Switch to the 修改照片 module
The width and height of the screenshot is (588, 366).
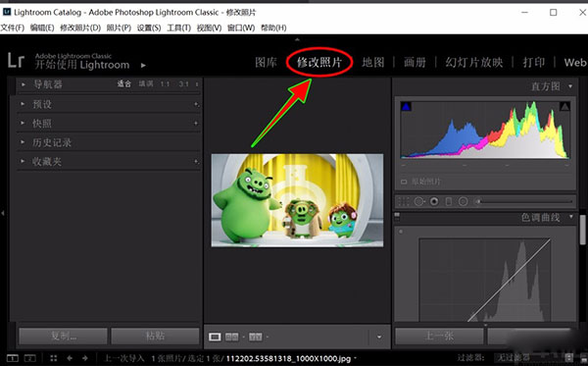(x=319, y=63)
